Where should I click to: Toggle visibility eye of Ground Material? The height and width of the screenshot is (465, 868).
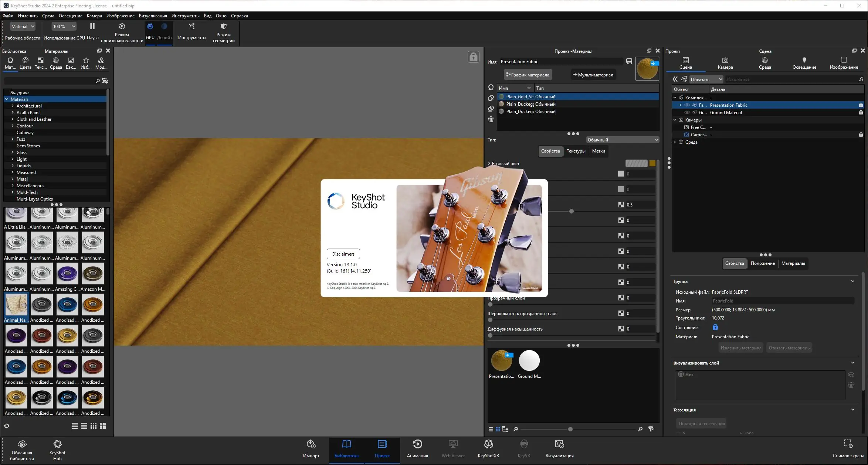(x=687, y=113)
